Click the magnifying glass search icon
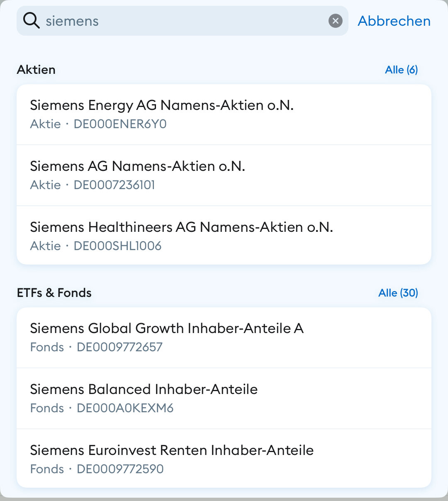 click(31, 20)
